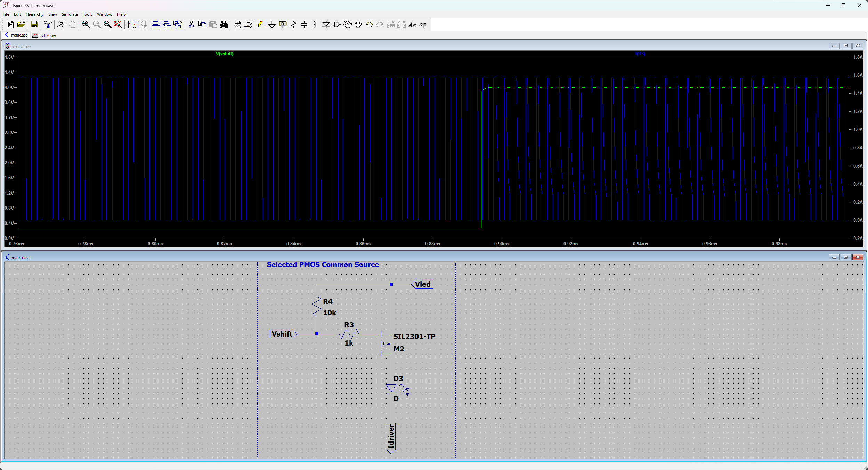Open the Simulate menu
This screenshot has width=868, height=470.
click(x=70, y=14)
